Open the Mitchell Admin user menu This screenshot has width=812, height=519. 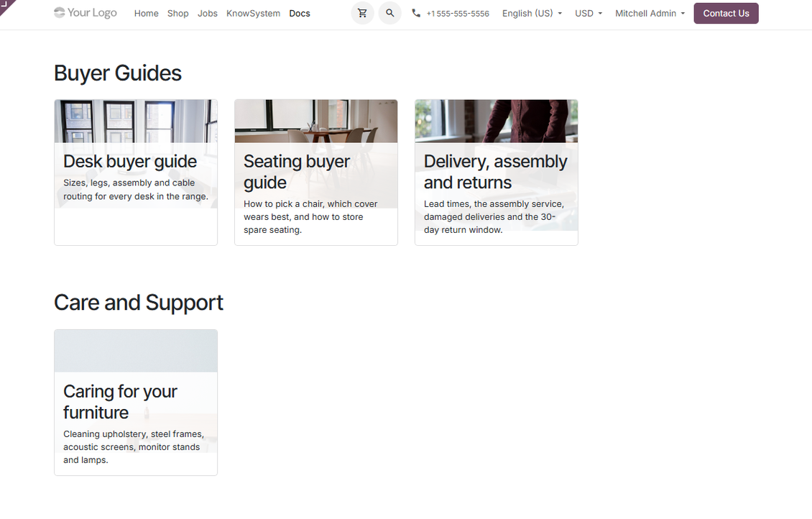click(x=650, y=14)
